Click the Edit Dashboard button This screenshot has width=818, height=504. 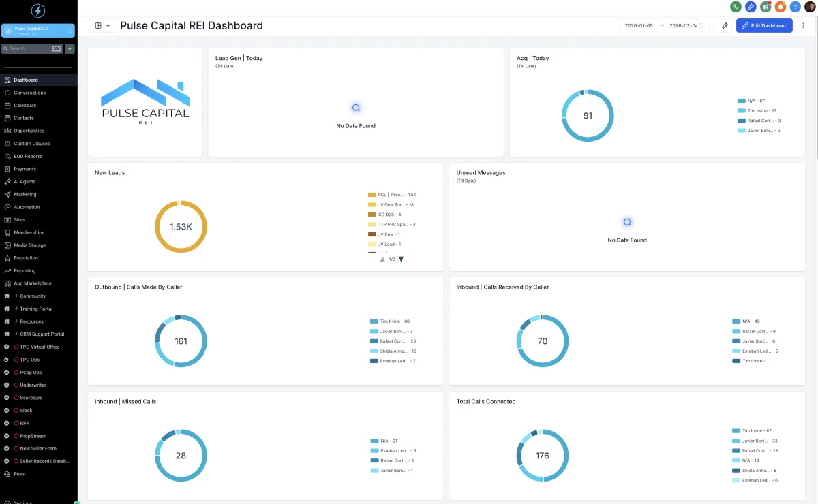coord(764,25)
